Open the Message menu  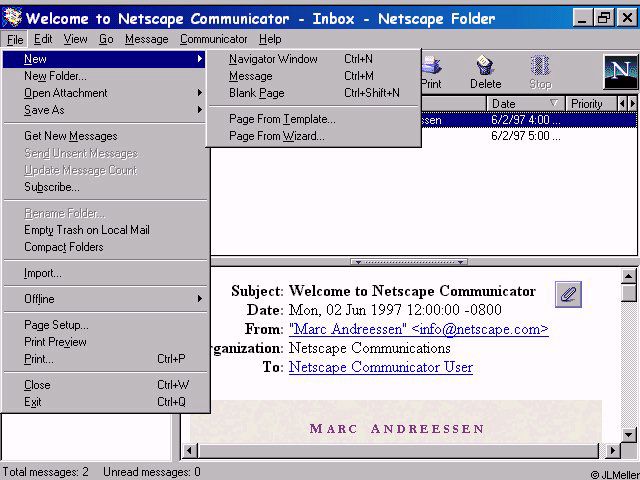click(147, 39)
